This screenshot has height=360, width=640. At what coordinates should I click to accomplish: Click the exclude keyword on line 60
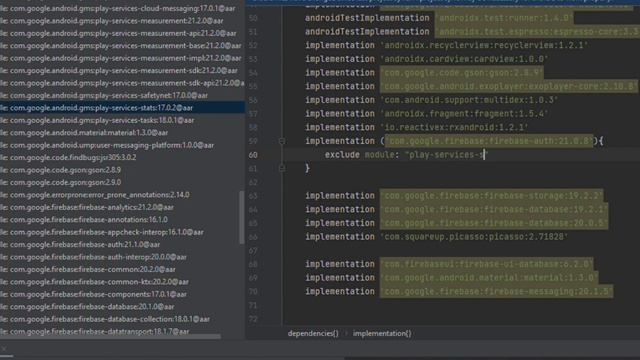click(342, 155)
